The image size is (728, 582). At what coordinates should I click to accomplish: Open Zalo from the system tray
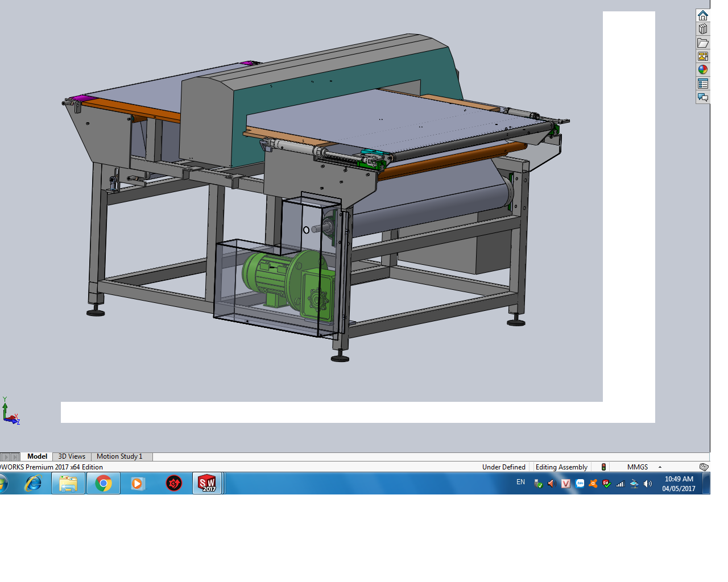580,484
